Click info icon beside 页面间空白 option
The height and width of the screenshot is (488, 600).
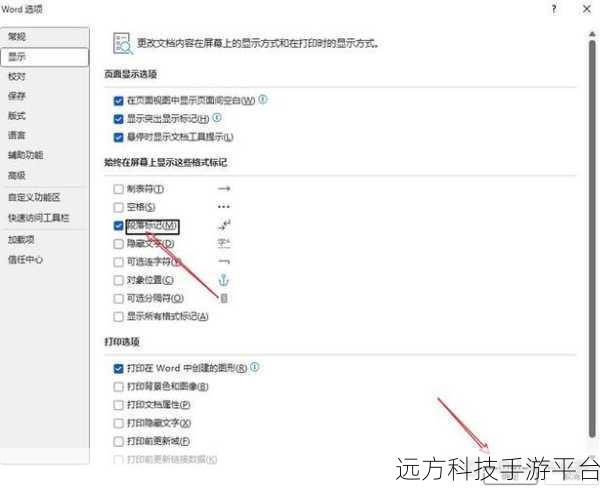point(262,100)
